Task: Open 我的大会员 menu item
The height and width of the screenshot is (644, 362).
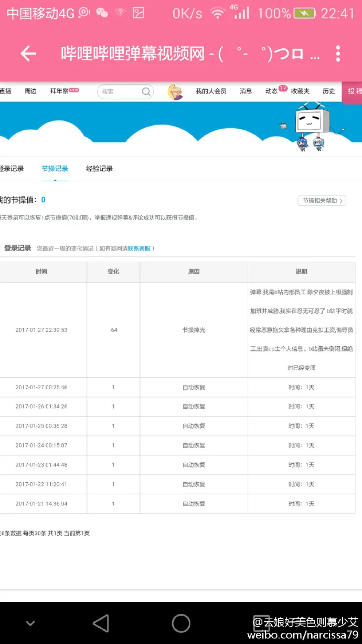Action: 211,91
